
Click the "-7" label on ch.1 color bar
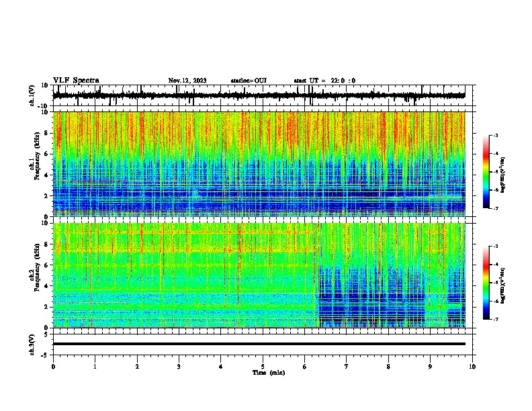pos(496,208)
